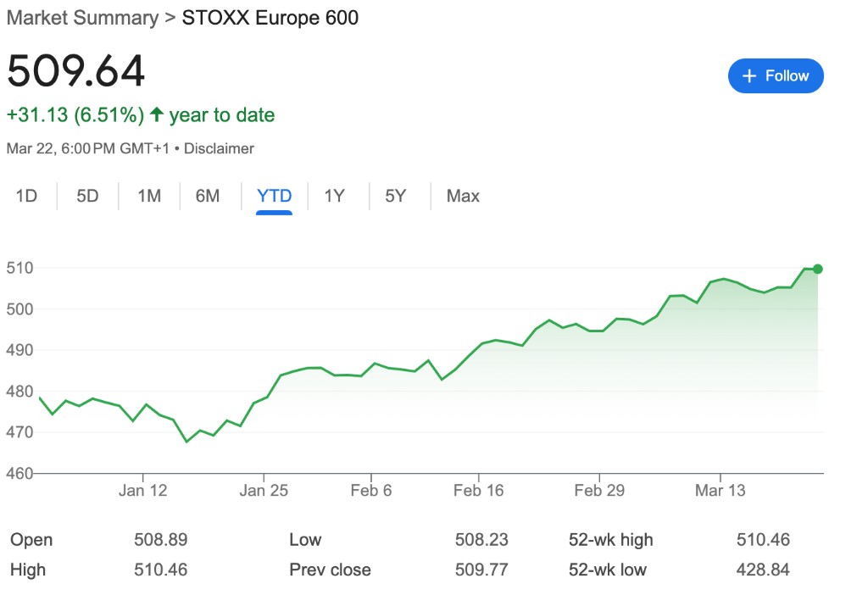Show the Max time range
Screen dimensions: 868x595
coord(463,196)
